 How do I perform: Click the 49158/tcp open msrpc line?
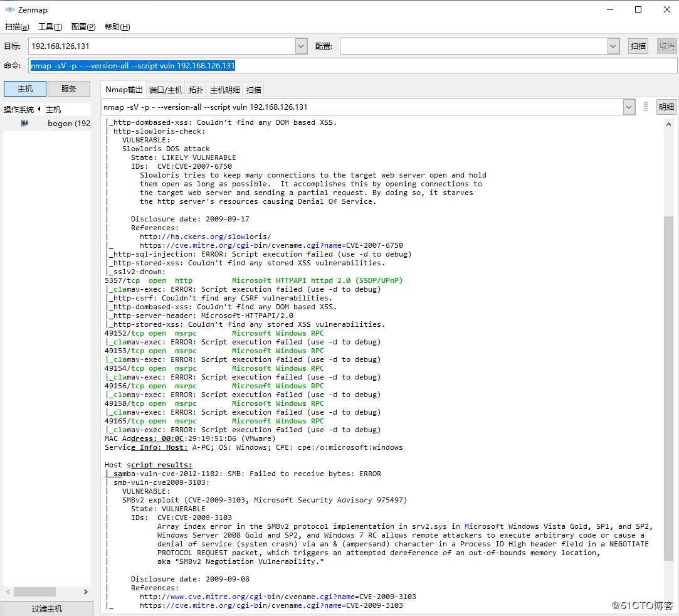pyautogui.click(x=214, y=403)
